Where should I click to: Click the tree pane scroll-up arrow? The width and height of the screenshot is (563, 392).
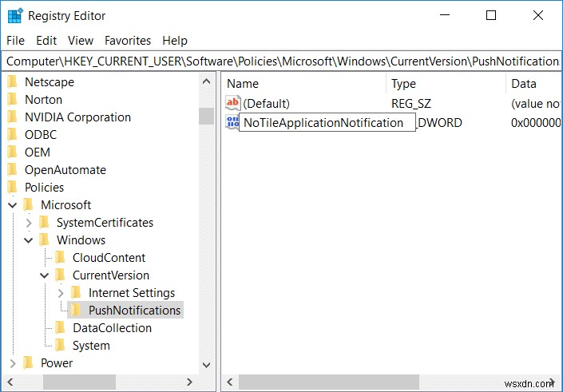click(207, 81)
